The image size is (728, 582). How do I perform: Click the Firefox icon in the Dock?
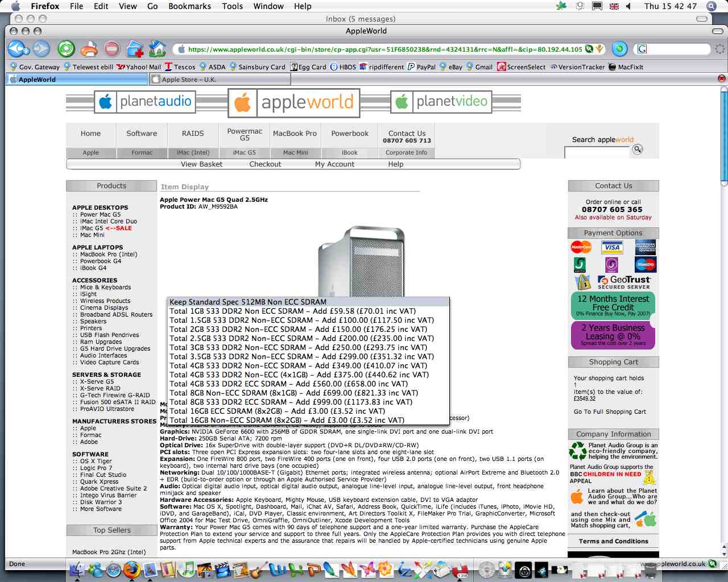[132, 569]
